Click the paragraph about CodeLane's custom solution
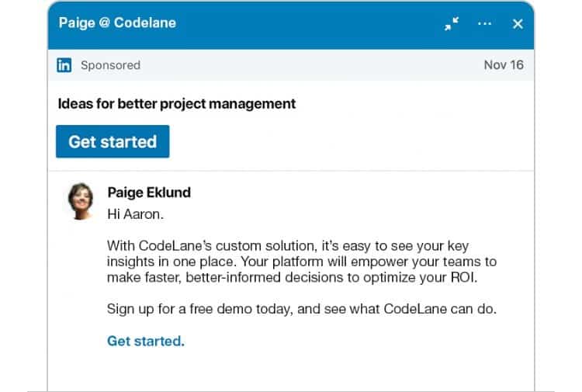 302,262
